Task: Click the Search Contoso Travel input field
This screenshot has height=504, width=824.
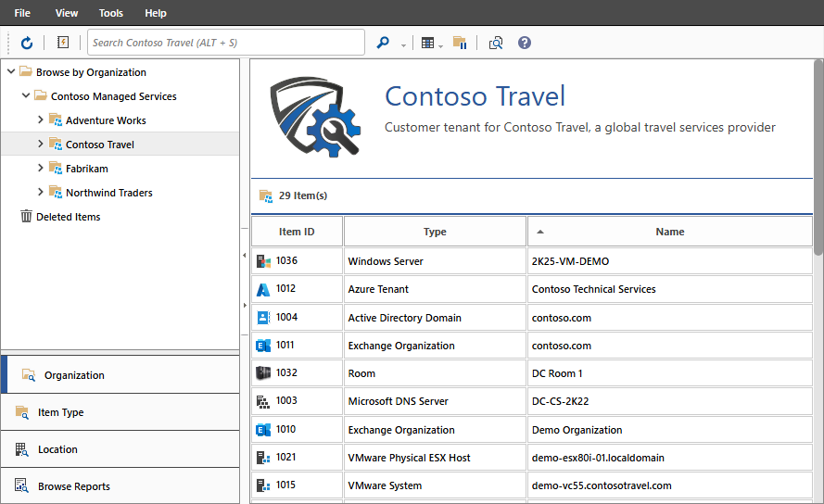Action: [226, 43]
